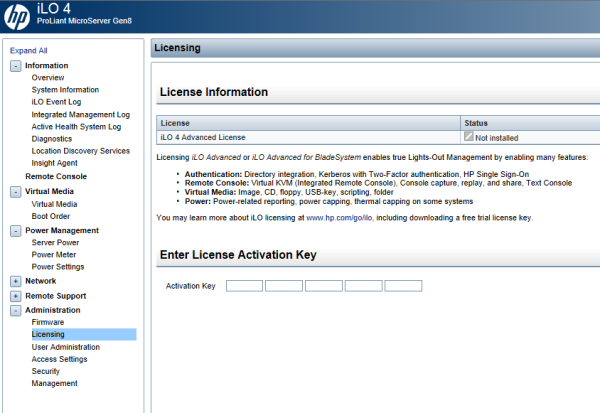
Task: Open the www.hp.com/go/ilo link
Action: click(339, 218)
